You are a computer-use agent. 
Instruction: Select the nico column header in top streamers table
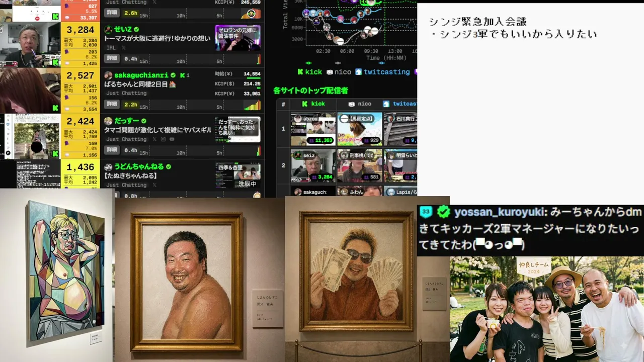(360, 104)
